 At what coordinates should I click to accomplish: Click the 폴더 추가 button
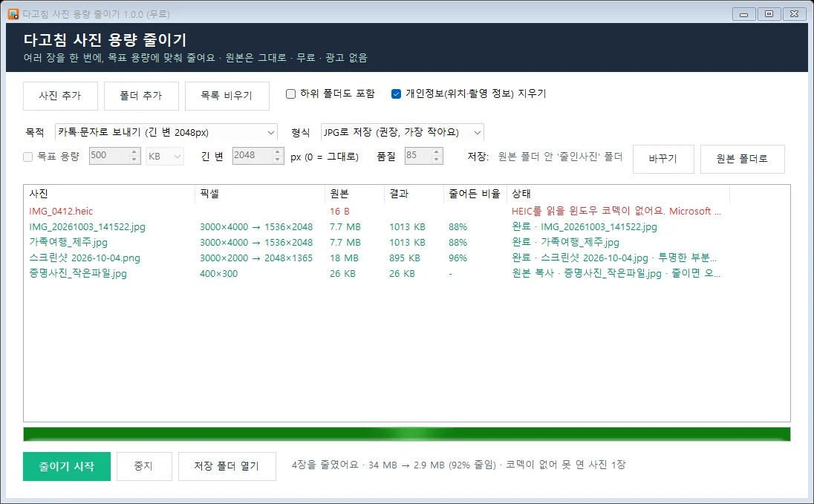pos(141,96)
